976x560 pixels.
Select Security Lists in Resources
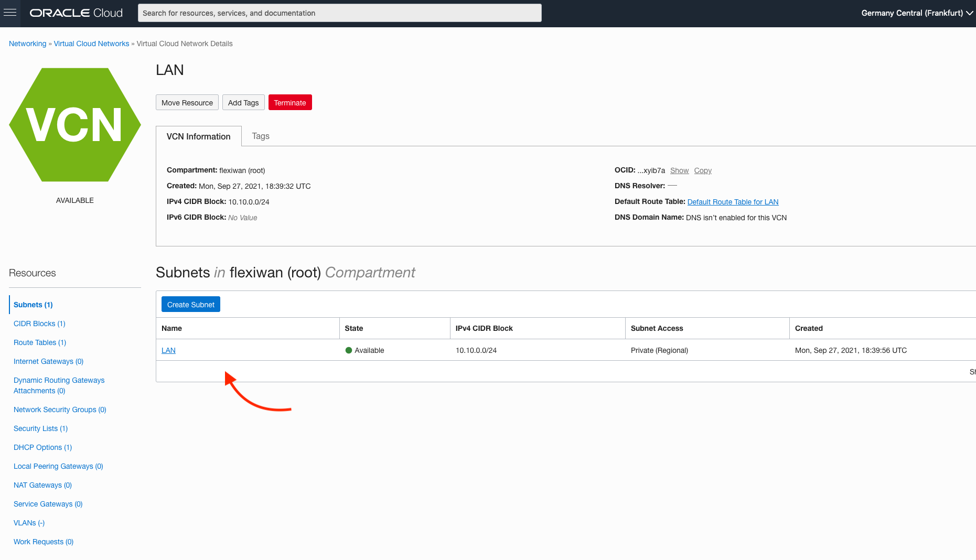tap(40, 428)
